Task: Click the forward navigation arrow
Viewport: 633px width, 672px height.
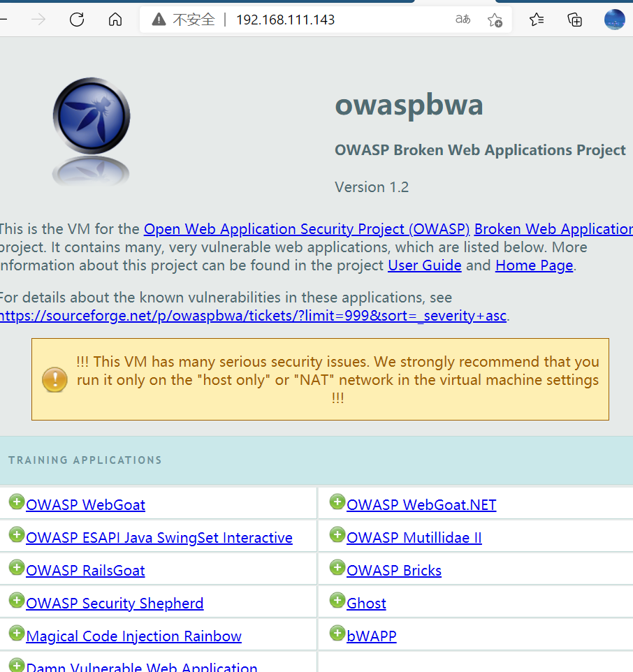Action: [x=38, y=20]
